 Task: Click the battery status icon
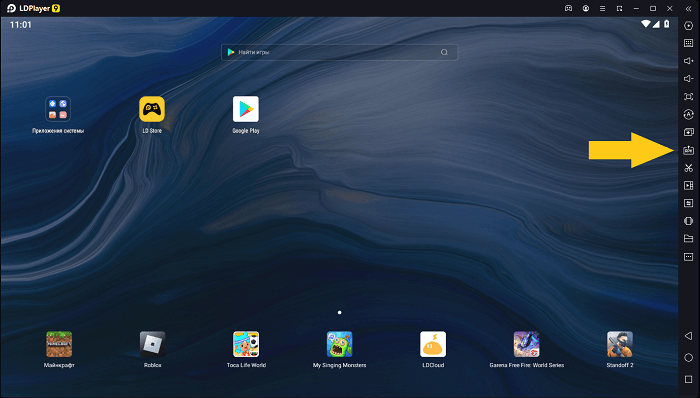point(667,24)
